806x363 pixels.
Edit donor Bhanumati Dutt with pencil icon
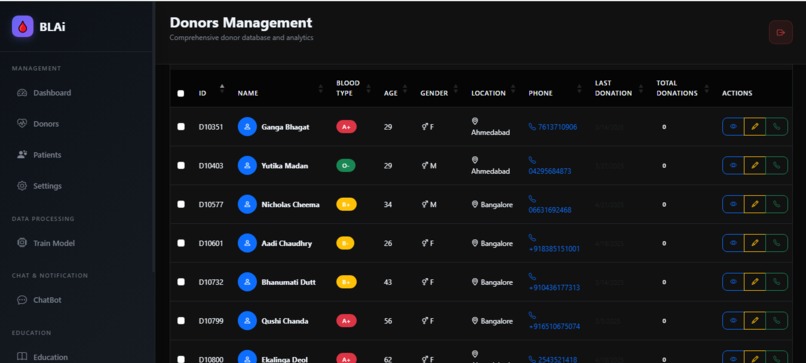coord(755,282)
